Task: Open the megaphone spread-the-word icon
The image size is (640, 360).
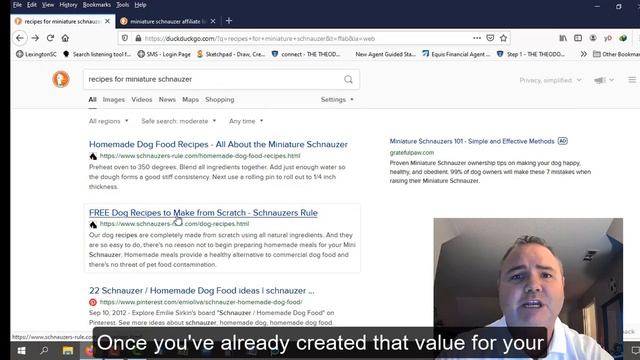Action: [600, 80]
